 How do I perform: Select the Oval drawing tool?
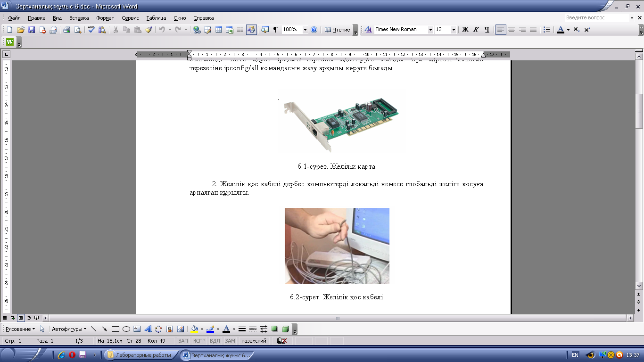tap(126, 329)
